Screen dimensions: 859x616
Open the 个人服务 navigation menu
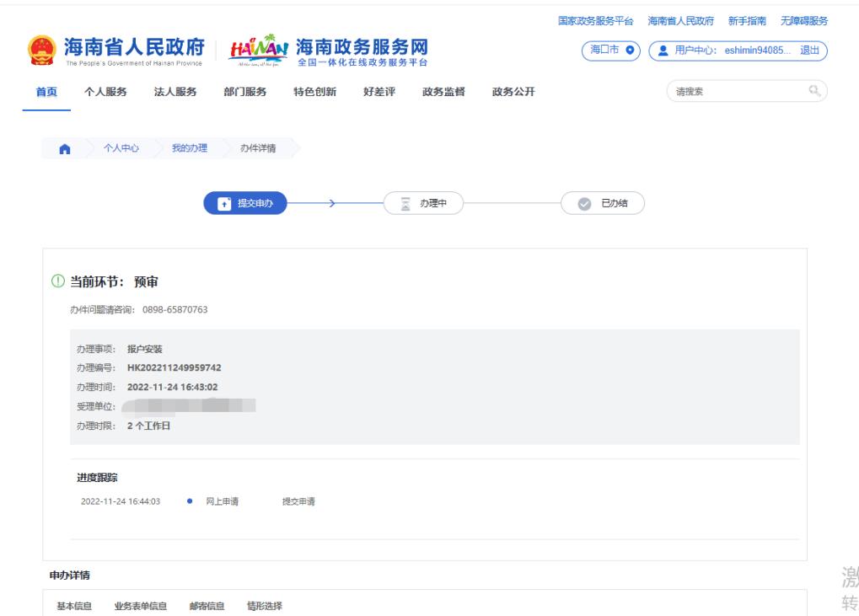pyautogui.click(x=105, y=92)
